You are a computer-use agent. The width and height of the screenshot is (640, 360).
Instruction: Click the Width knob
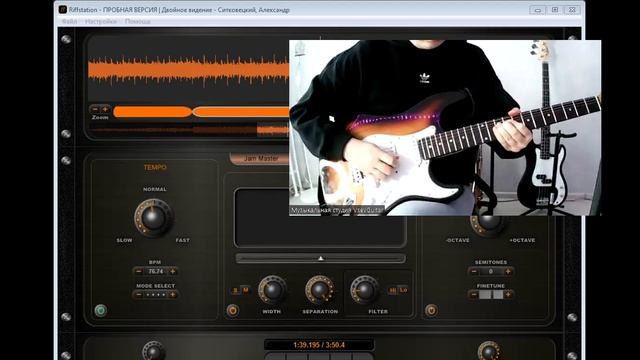(x=272, y=290)
